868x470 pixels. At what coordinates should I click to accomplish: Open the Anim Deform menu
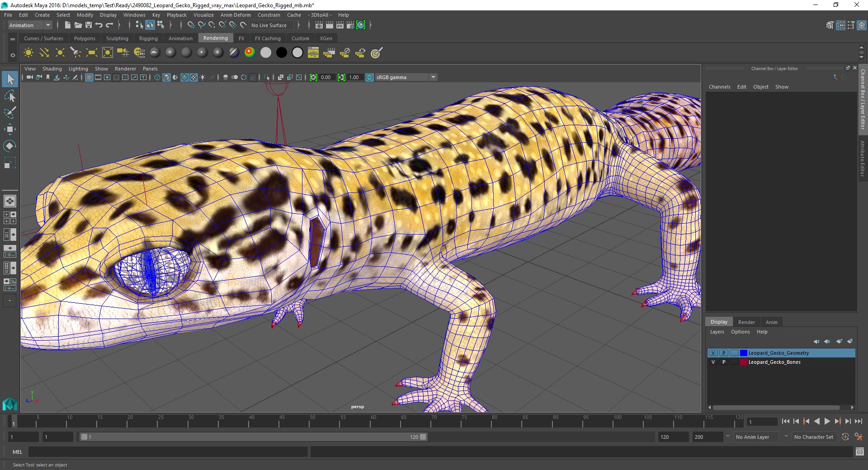coord(236,15)
